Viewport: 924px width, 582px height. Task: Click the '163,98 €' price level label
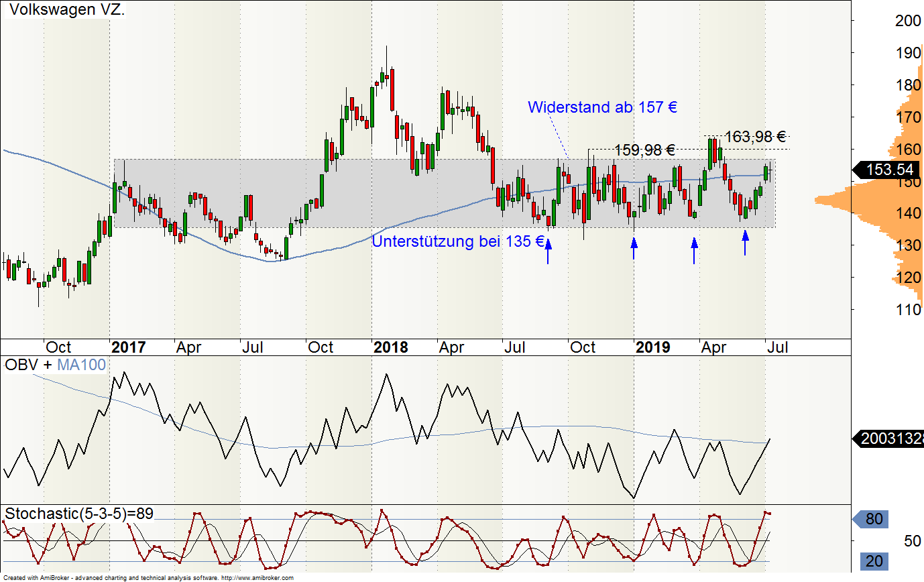point(756,137)
